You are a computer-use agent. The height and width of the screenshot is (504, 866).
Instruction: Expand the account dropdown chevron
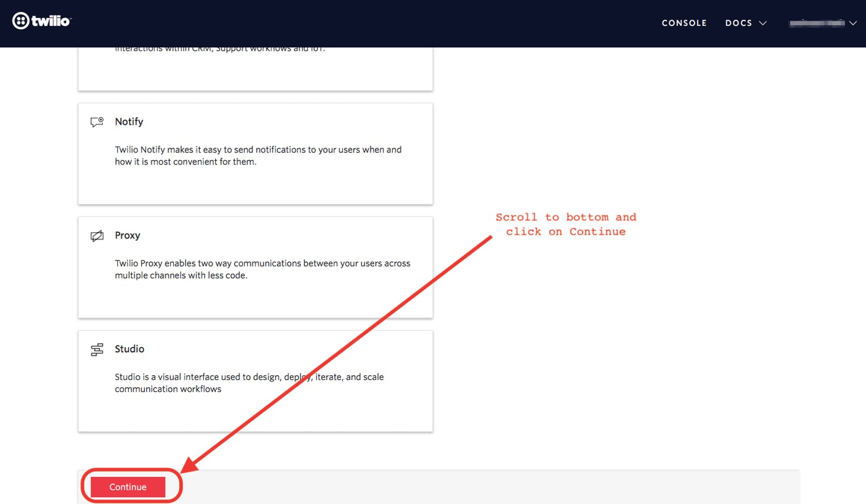[853, 23]
